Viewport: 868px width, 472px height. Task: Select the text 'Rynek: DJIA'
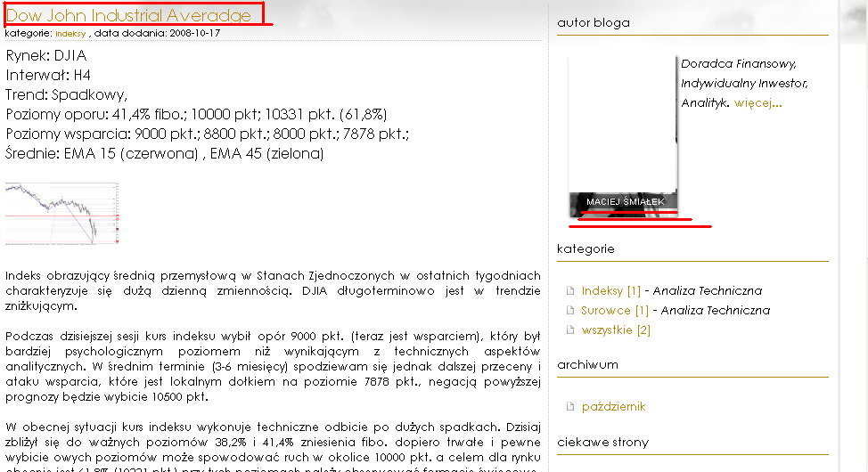(46, 55)
